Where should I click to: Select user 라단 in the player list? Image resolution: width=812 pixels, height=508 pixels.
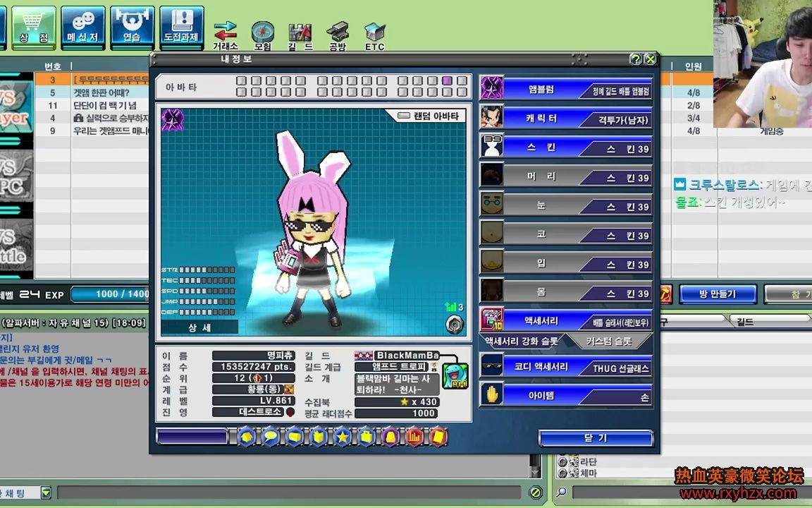(x=589, y=462)
